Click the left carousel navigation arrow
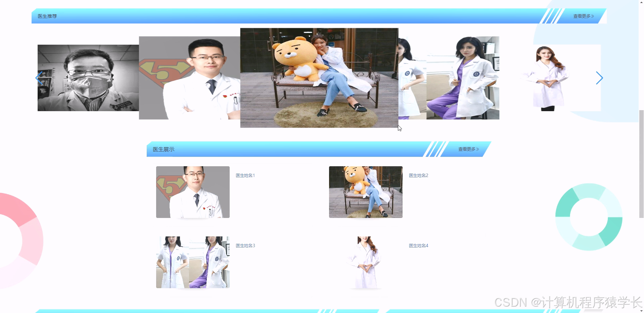 tap(39, 78)
